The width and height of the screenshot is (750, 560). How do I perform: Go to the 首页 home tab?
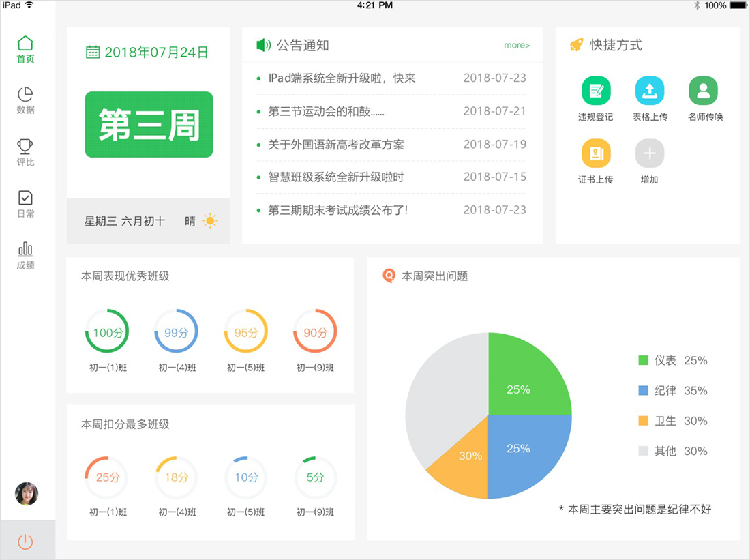[x=25, y=50]
